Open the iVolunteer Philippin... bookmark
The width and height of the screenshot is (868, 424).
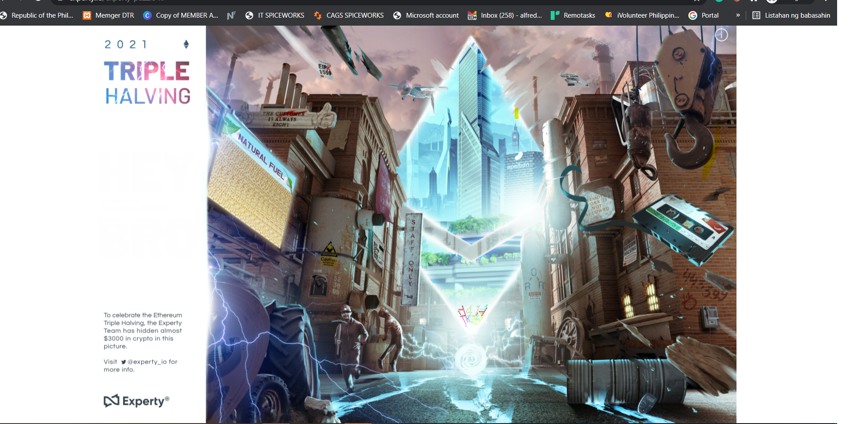coord(642,15)
